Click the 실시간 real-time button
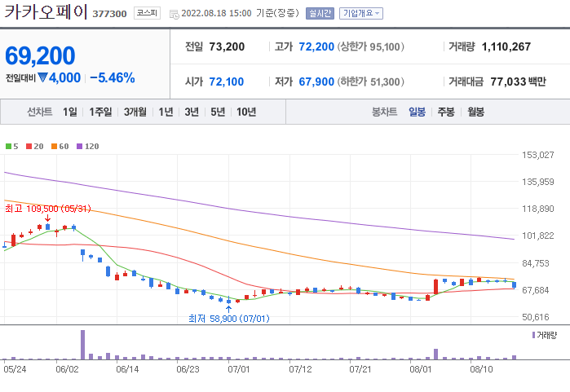Image resolution: width=570 pixels, height=392 pixels. pyautogui.click(x=320, y=13)
